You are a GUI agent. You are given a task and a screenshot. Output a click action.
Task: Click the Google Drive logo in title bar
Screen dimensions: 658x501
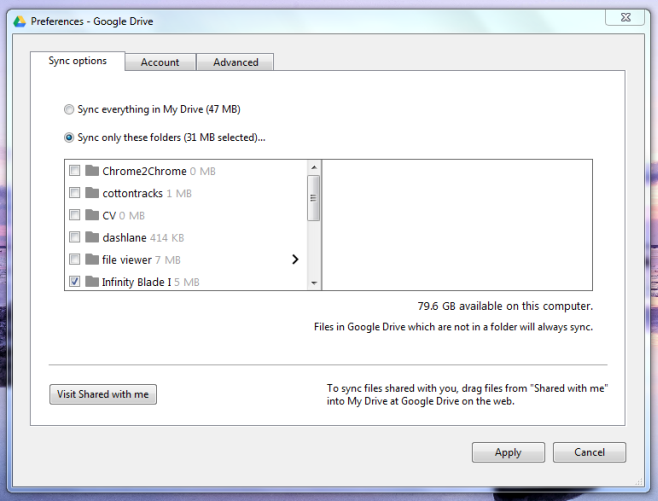[19, 21]
